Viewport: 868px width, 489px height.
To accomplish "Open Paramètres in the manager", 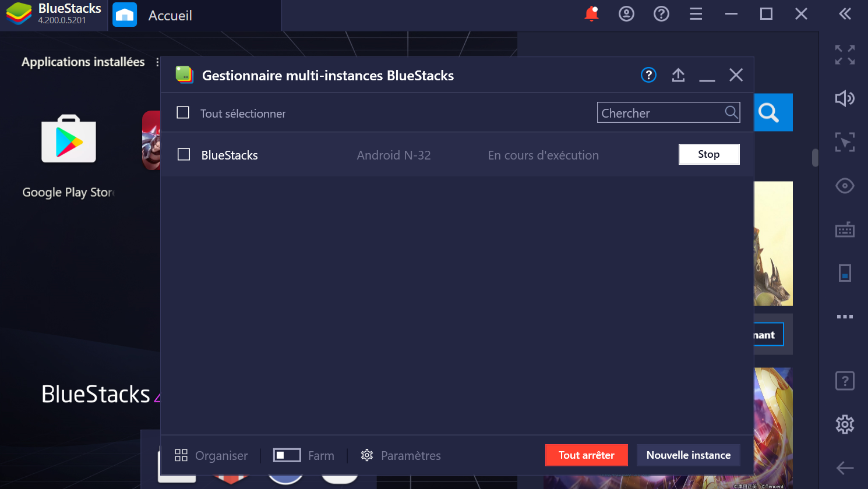I will (401, 455).
